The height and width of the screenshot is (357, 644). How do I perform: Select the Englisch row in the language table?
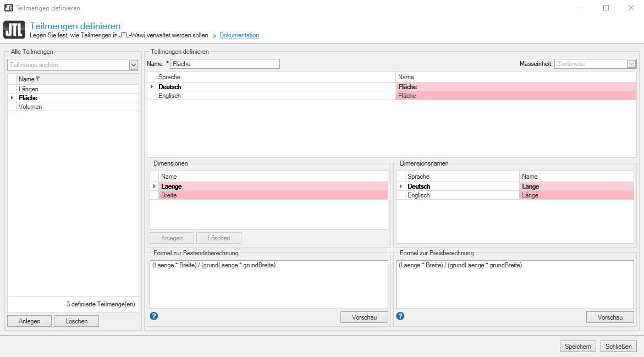pyautogui.click(x=170, y=96)
